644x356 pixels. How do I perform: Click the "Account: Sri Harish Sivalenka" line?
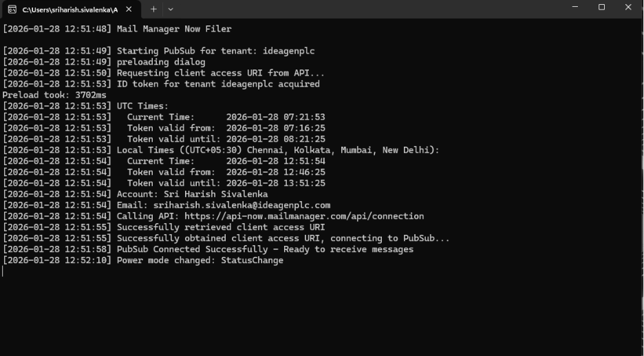click(192, 194)
